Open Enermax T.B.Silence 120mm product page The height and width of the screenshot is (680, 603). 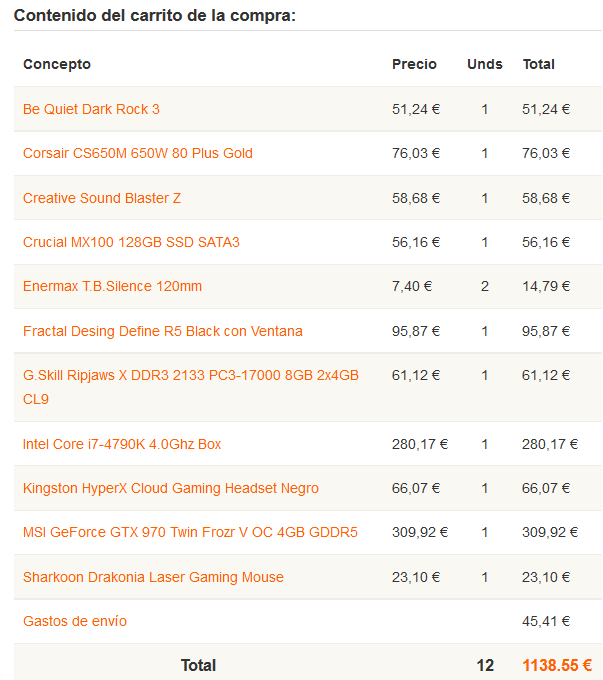(x=112, y=286)
